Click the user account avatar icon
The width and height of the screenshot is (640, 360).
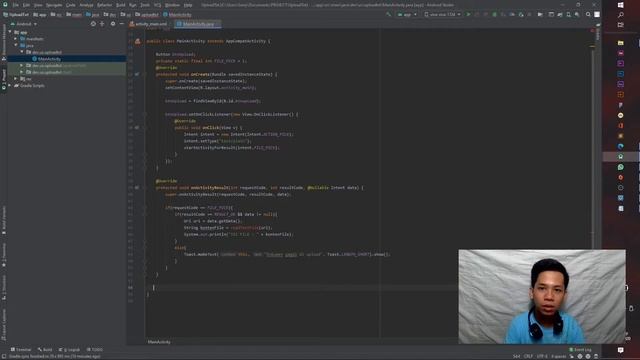[597, 14]
